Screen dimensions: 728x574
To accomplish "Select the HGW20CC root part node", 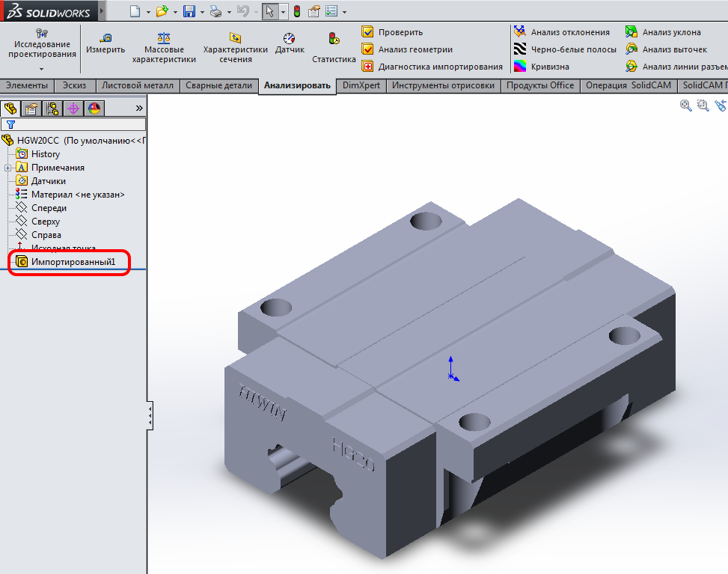I will [x=74, y=140].
